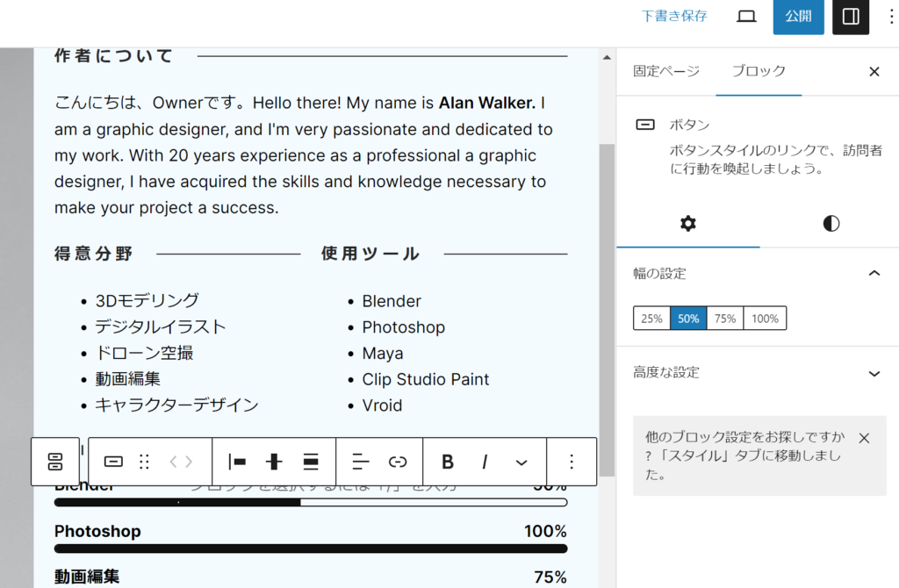Collapse the 幅の設定 panel

(874, 274)
